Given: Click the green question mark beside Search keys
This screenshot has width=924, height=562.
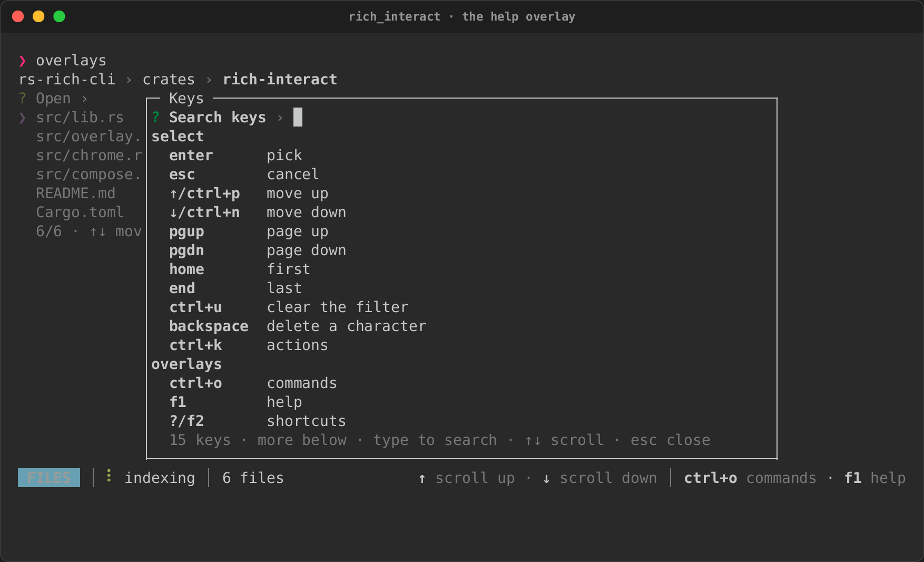Looking at the screenshot, I should pyautogui.click(x=156, y=117).
